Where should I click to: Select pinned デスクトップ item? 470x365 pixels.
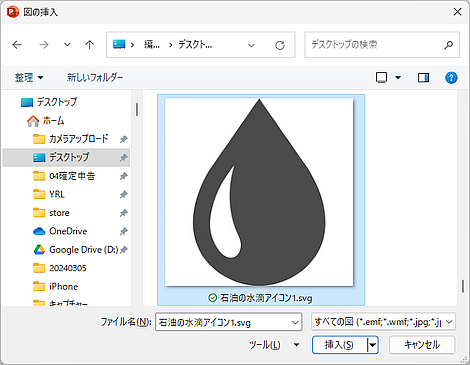66,157
